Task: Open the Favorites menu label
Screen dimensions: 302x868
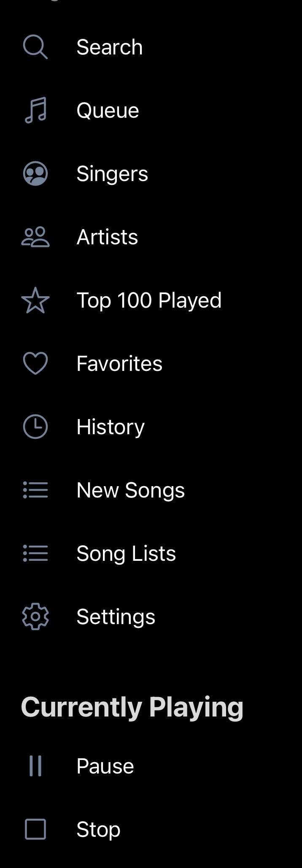Action: click(119, 364)
